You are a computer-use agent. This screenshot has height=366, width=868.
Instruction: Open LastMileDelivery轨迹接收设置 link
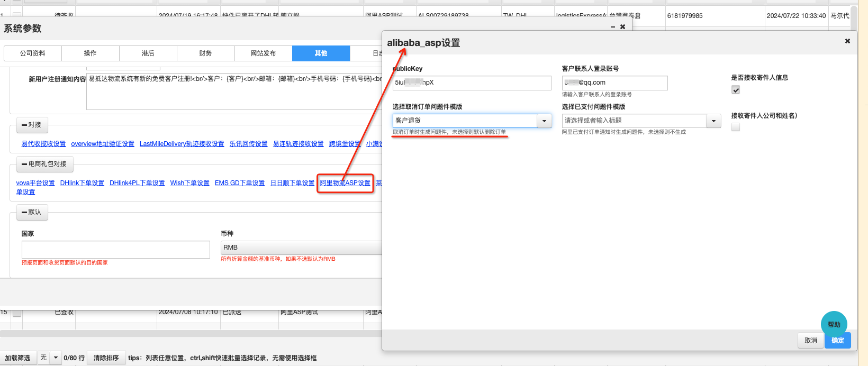click(182, 144)
